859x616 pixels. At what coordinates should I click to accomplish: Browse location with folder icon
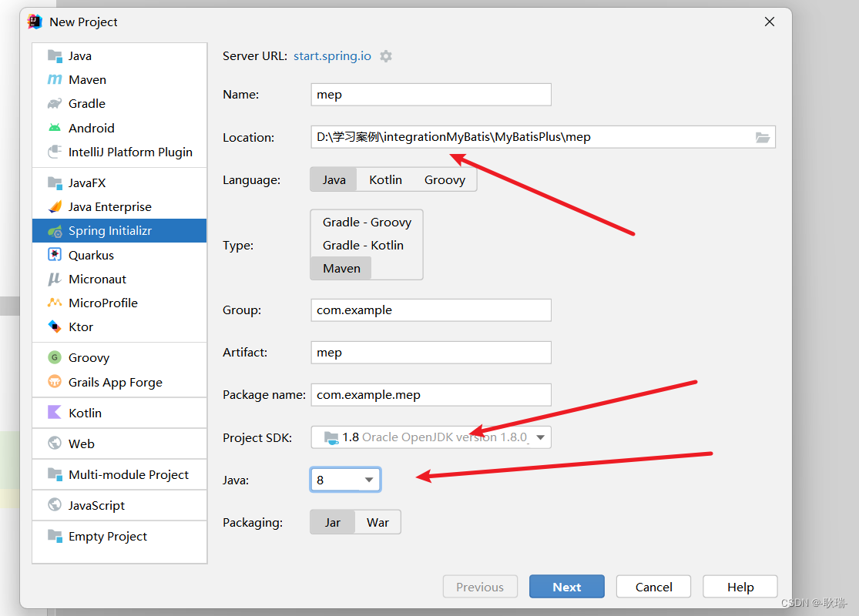(x=763, y=137)
